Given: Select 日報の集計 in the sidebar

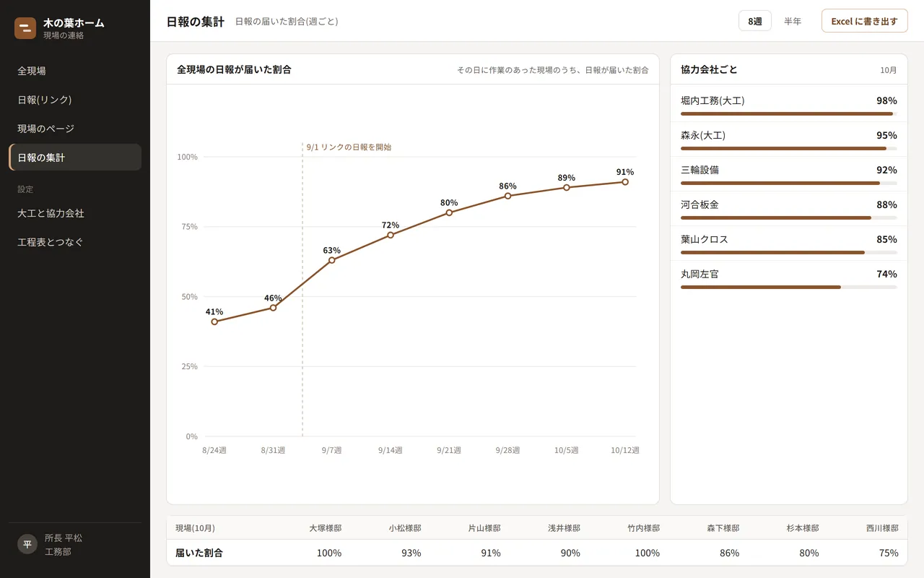Looking at the screenshot, I should tap(75, 158).
